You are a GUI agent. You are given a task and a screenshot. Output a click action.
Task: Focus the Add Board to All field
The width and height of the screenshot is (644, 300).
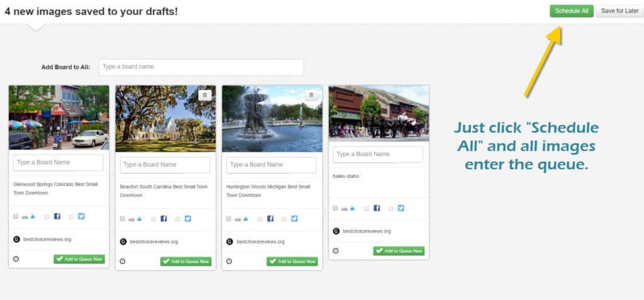[201, 67]
